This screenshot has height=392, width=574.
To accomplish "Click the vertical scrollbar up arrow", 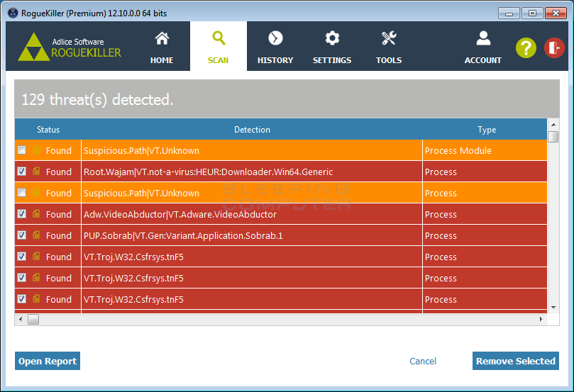I will (553, 124).
